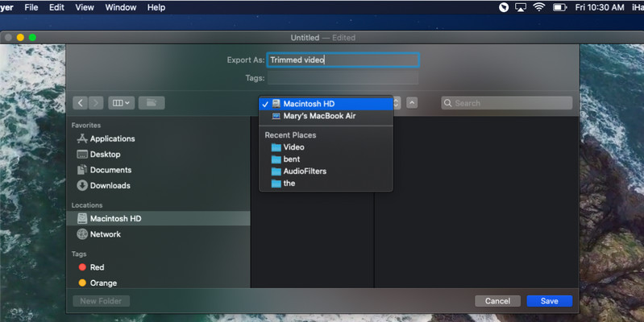Click the Downloads arrow icon
This screenshot has width=644, height=322.
tap(82, 185)
